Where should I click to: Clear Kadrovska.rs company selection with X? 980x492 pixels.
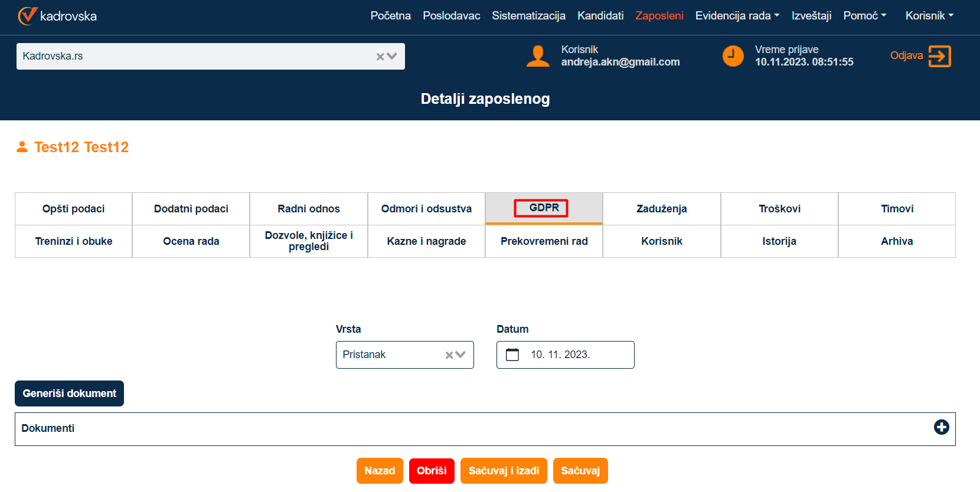coord(380,57)
